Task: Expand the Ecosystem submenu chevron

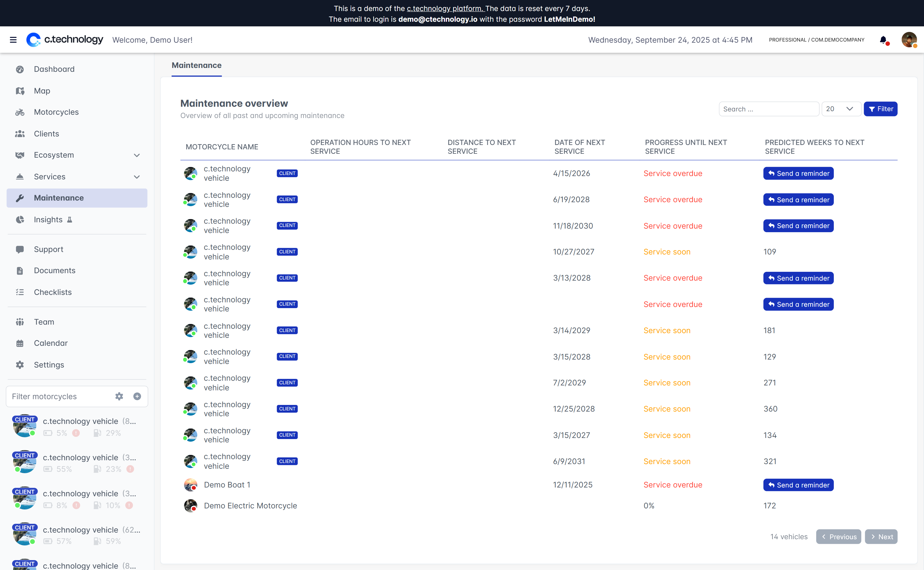Action: click(x=137, y=155)
